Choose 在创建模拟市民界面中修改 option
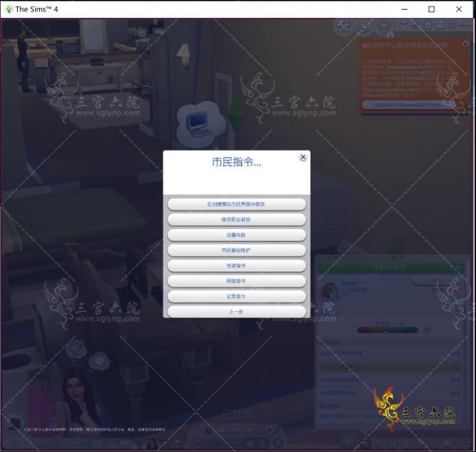The width and height of the screenshot is (476, 452). 237,204
